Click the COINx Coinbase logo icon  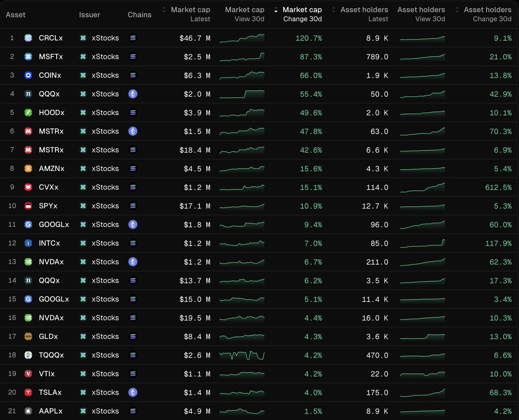pos(28,75)
